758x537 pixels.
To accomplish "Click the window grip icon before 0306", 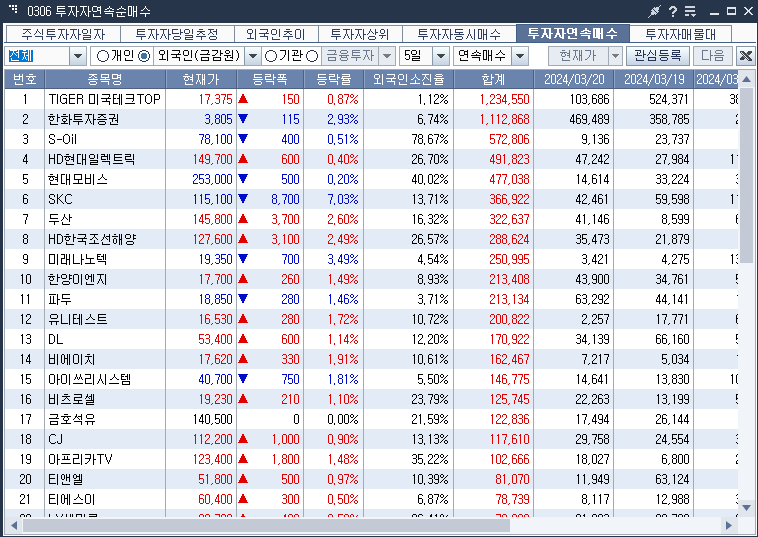I will (x=13, y=9).
